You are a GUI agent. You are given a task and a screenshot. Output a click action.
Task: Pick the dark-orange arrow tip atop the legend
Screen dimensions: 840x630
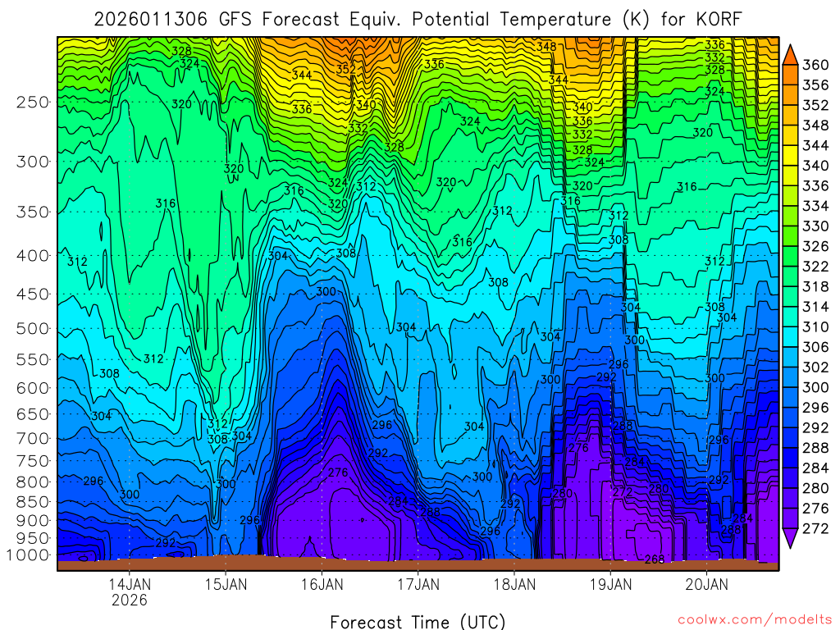pyautogui.click(x=790, y=56)
